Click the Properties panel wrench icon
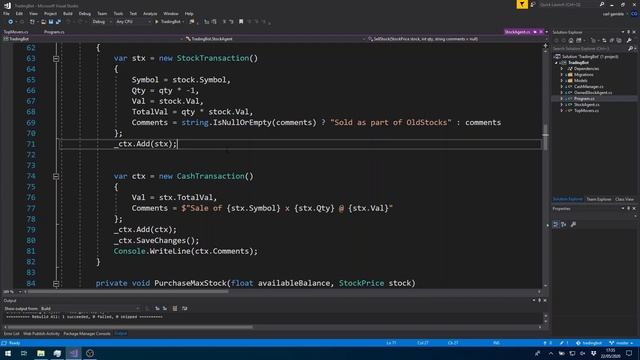This screenshot has height=360, width=640. tap(573, 224)
